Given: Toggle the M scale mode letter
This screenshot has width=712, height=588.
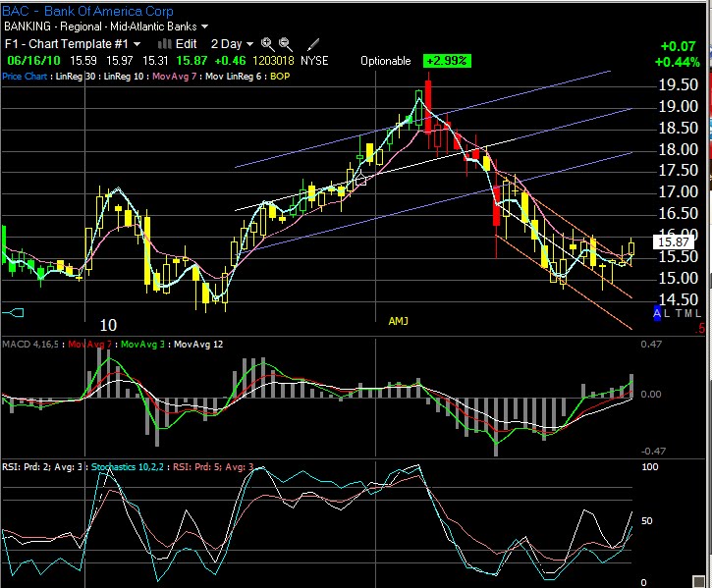Looking at the screenshot, I should coord(688,313).
